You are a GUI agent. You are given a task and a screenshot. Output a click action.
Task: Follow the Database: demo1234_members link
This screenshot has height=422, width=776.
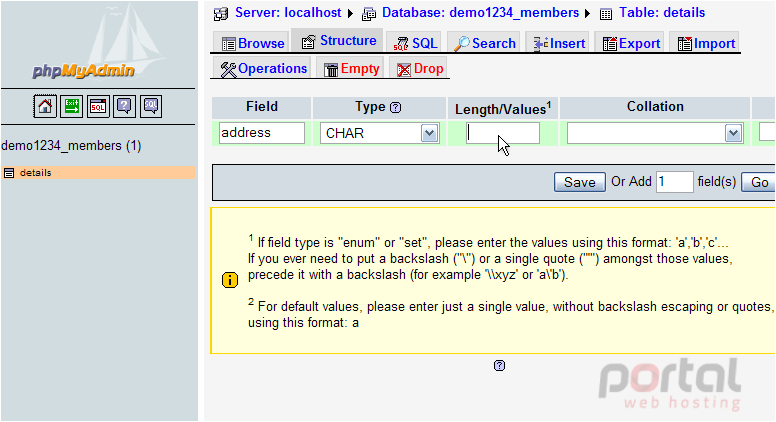click(x=480, y=12)
